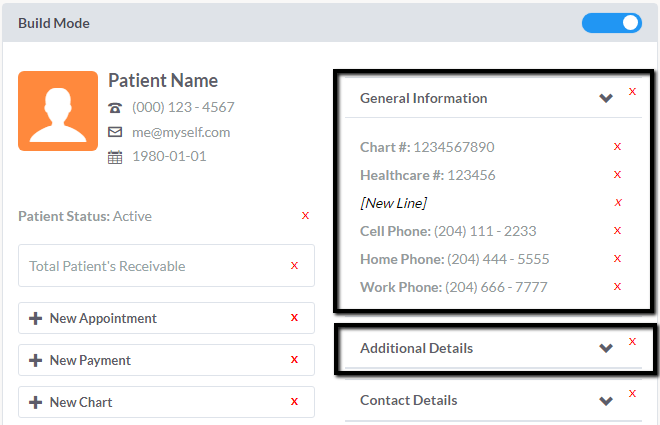This screenshot has height=425, width=660.
Task: Remove the General Information panel
Action: pos(632,91)
